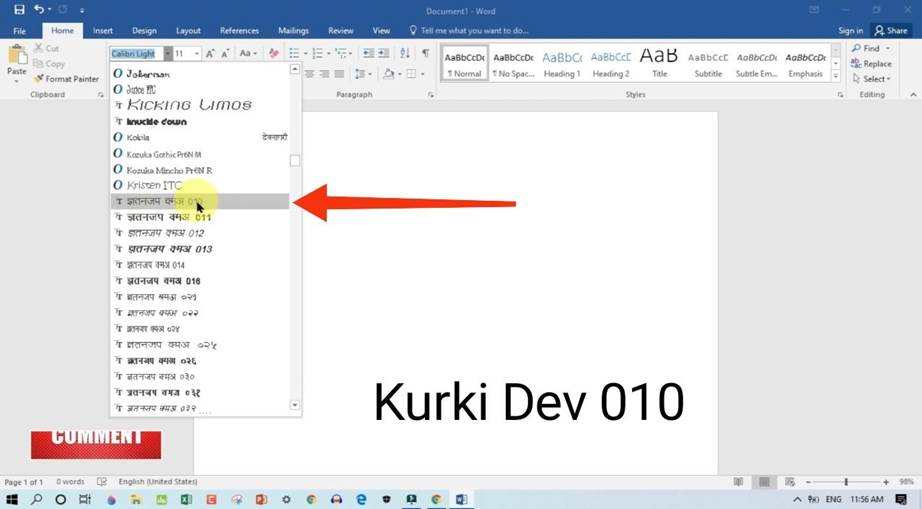The image size is (922, 509).
Task: Click the Copy command
Action: coord(49,63)
